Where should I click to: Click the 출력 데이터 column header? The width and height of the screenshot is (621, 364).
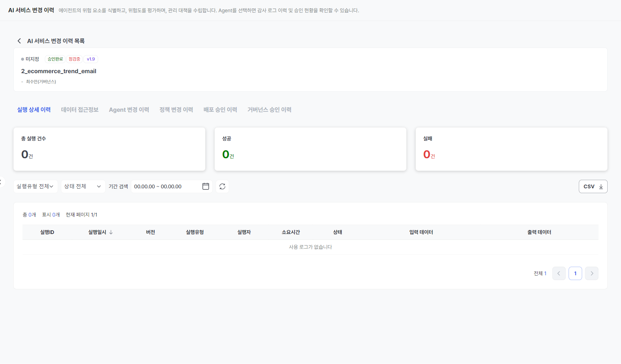pyautogui.click(x=539, y=232)
